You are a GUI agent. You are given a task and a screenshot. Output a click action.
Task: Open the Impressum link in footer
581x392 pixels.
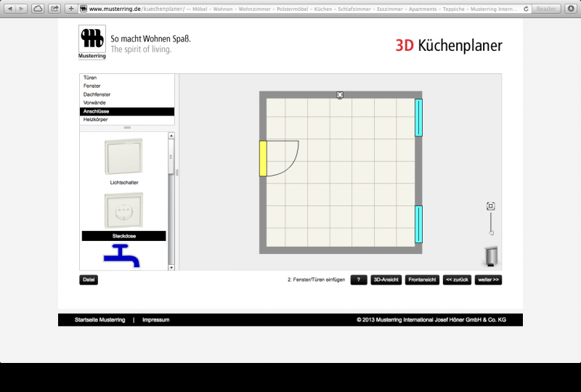pos(155,319)
